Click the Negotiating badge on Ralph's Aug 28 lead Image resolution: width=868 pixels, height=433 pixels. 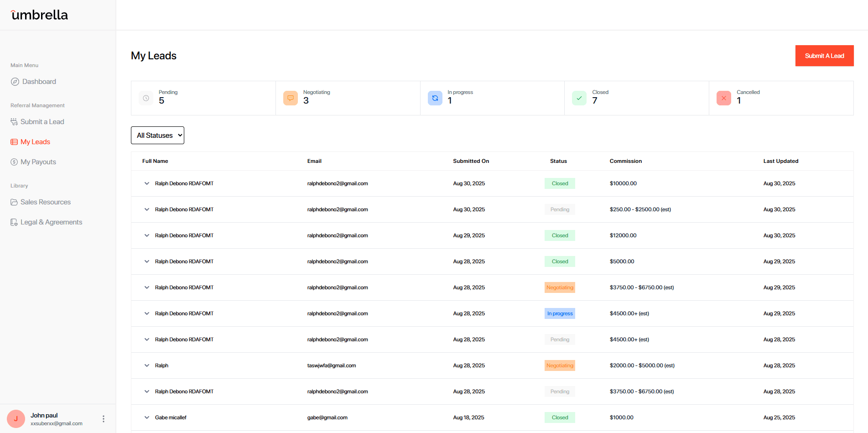tap(560, 365)
